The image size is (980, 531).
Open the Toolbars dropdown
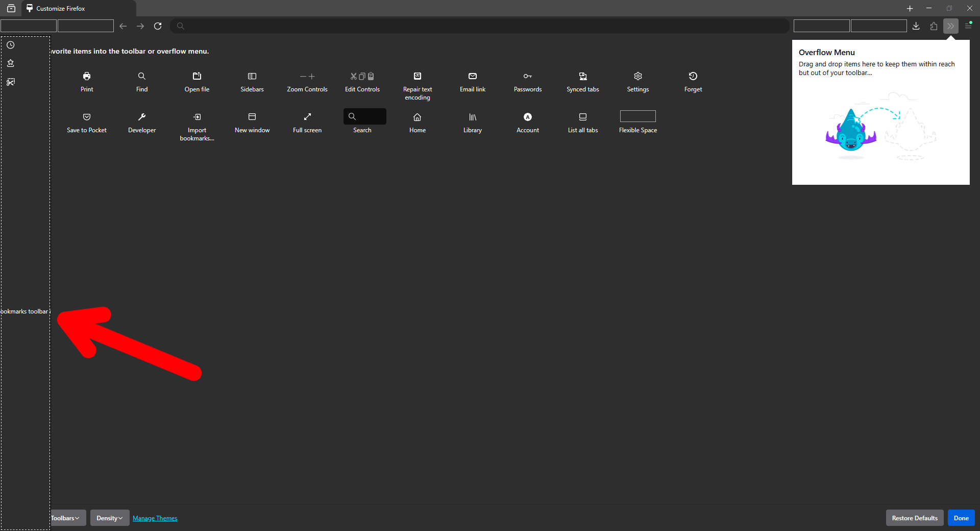[68, 518]
